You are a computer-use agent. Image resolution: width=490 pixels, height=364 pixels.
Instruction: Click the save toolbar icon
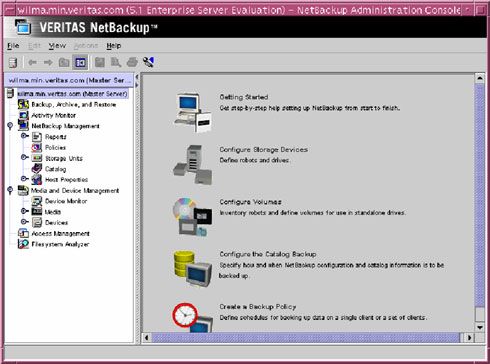pos(100,62)
